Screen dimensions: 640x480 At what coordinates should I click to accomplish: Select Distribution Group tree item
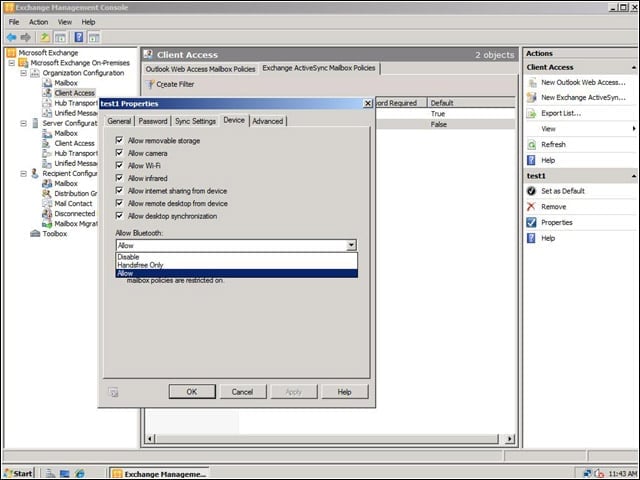(76, 193)
